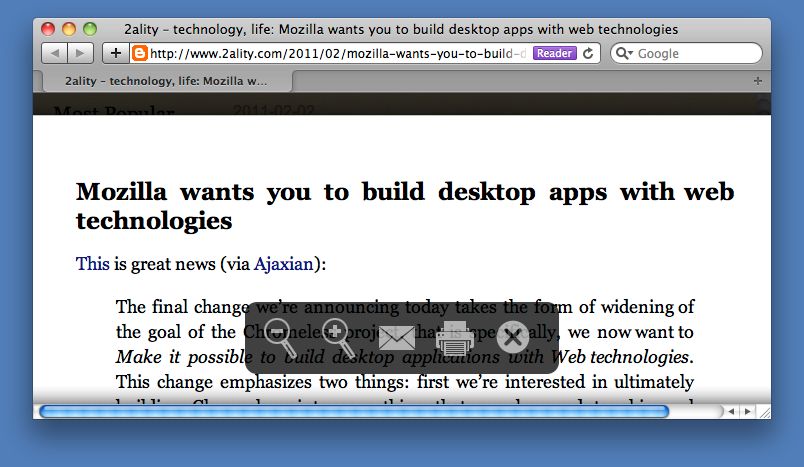
Task: Click the article title heading
Action: pyautogui.click(x=405, y=206)
